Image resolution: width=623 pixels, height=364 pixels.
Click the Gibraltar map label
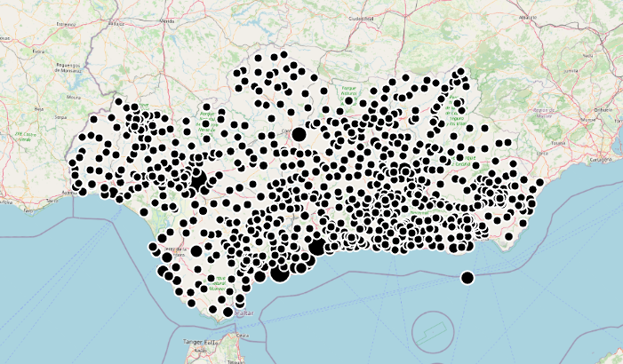tap(242, 313)
